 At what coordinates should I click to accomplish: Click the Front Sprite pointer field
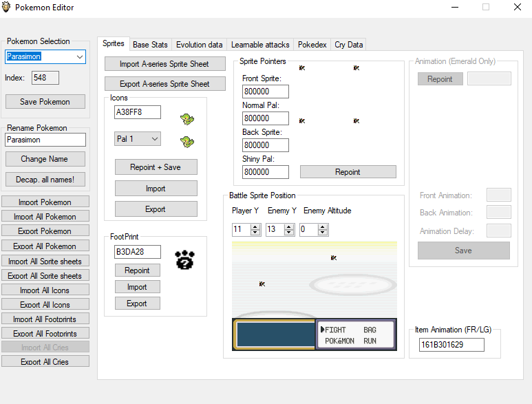point(265,92)
